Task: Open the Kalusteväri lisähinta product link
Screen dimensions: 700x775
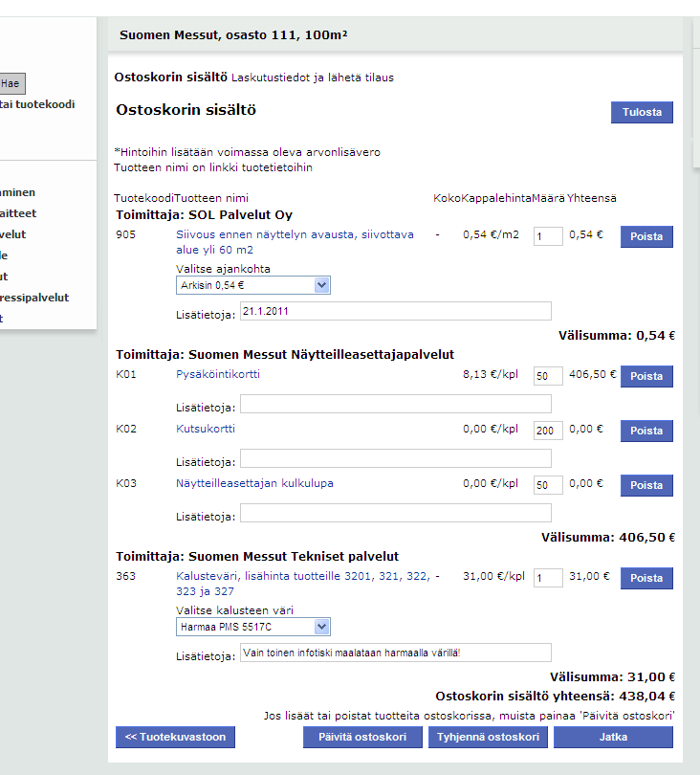Action: (x=303, y=584)
